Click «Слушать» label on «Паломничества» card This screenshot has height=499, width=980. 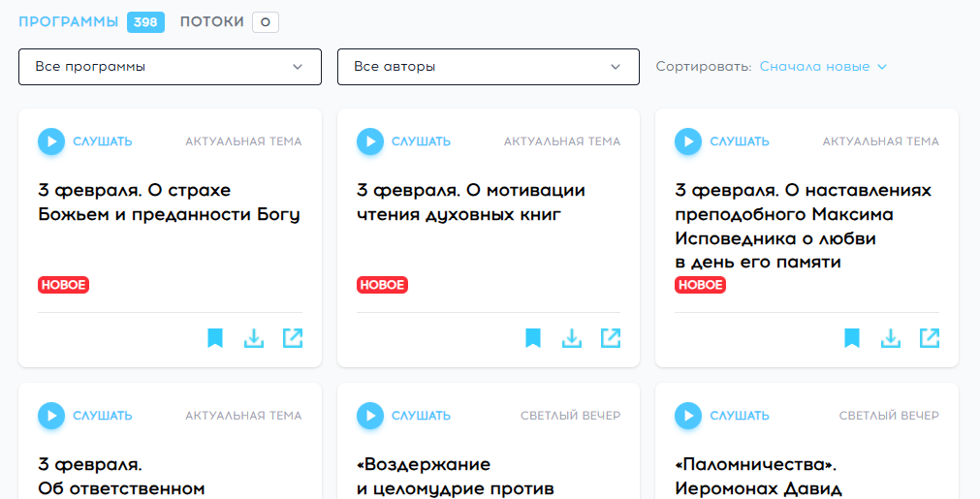(740, 416)
